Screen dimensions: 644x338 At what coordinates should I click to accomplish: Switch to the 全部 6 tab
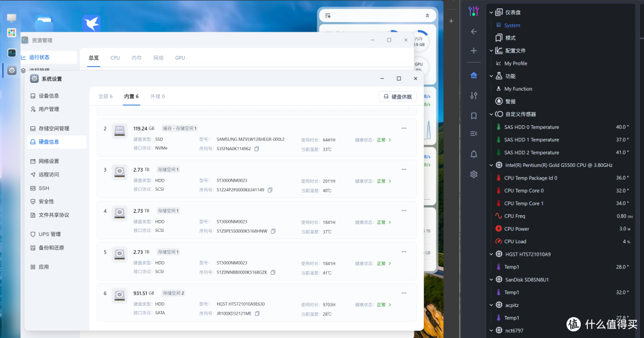click(105, 97)
